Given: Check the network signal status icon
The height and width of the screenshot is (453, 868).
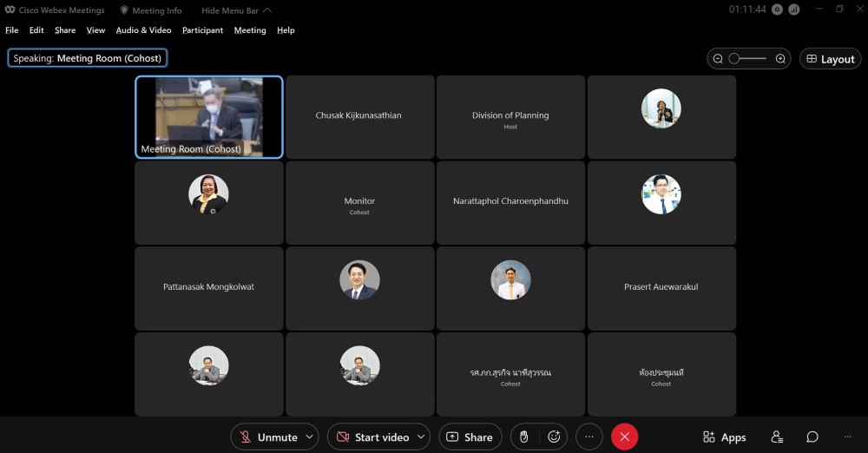Looking at the screenshot, I should (x=794, y=10).
